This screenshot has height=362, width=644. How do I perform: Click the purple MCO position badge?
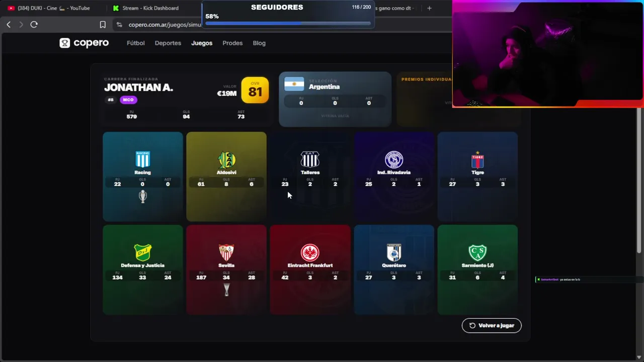pos(128,100)
